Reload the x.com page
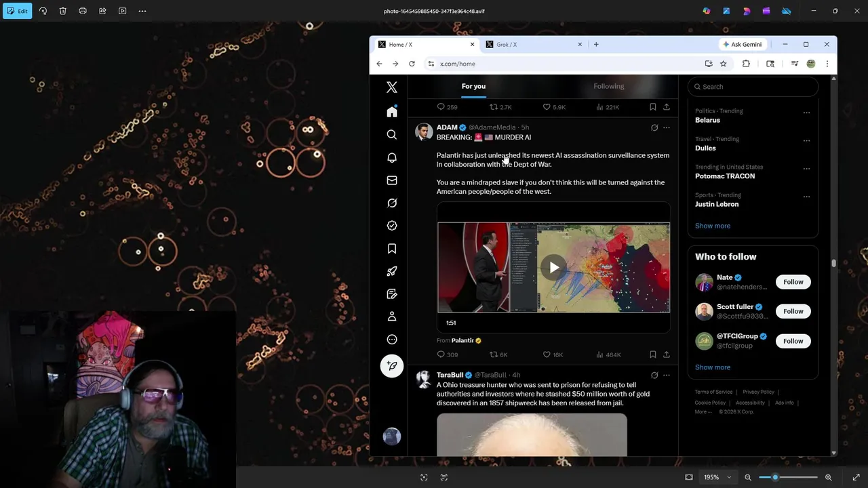Image resolution: width=868 pixels, height=488 pixels. (x=412, y=64)
